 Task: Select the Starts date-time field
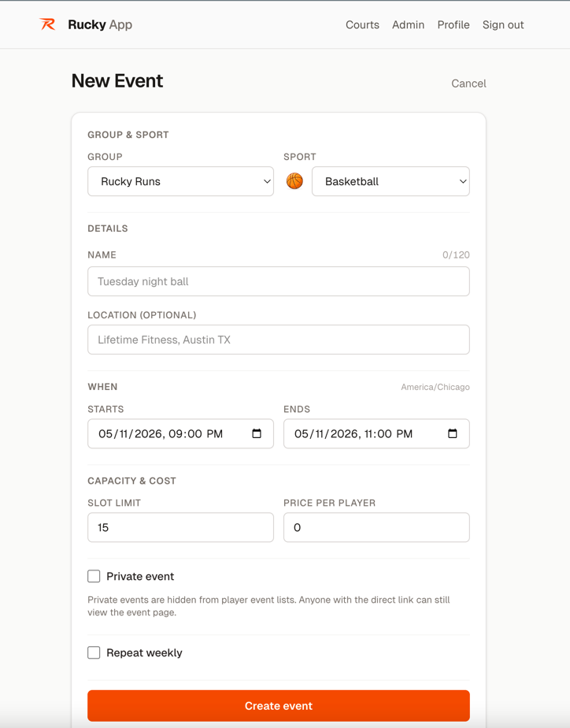click(x=180, y=433)
